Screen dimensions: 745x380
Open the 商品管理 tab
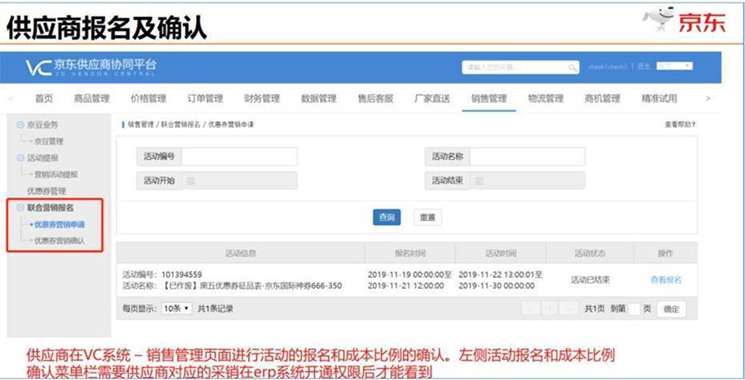pos(92,98)
